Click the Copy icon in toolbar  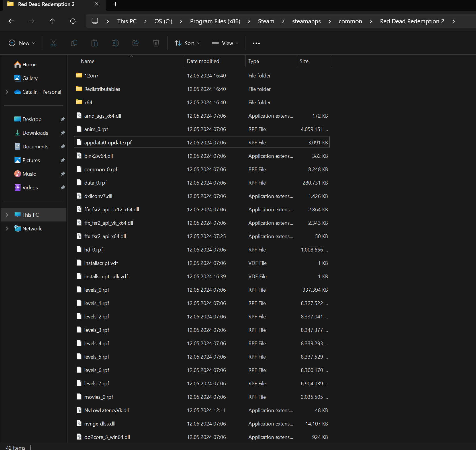point(74,43)
